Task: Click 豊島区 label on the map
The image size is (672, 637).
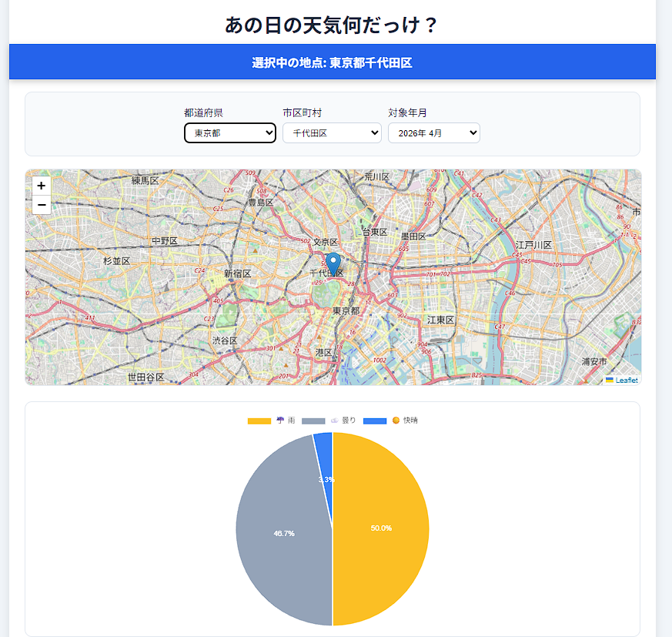Action: 261,203
